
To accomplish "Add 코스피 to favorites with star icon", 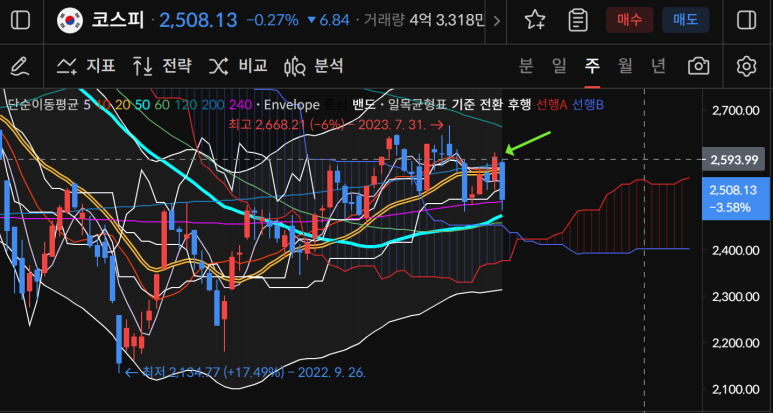I will (x=535, y=21).
